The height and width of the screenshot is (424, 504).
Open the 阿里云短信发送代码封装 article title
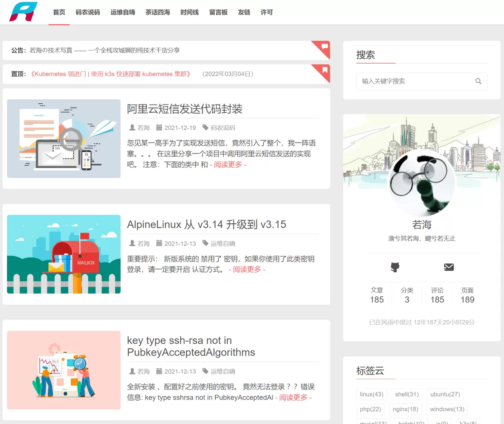pos(184,109)
